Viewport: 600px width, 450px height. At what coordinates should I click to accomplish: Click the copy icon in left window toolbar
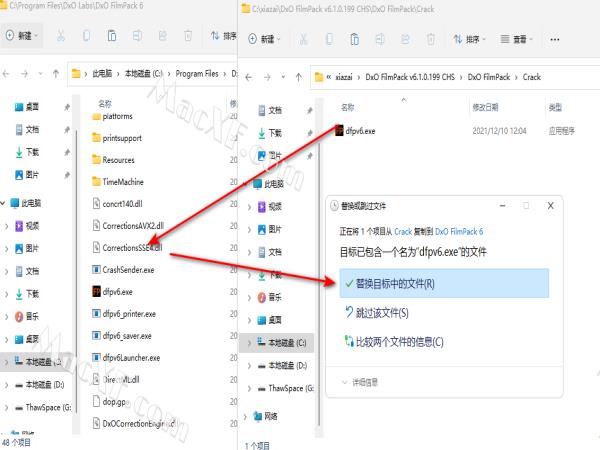86,36
